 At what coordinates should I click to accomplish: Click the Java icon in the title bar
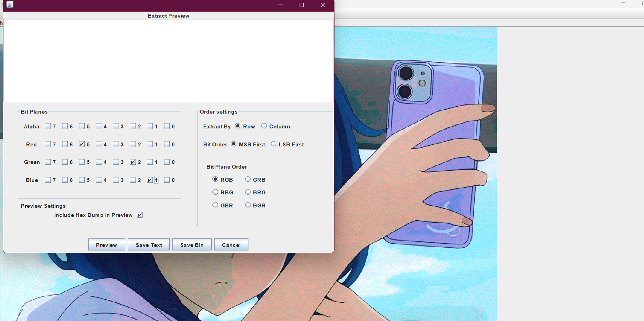[x=10, y=4]
